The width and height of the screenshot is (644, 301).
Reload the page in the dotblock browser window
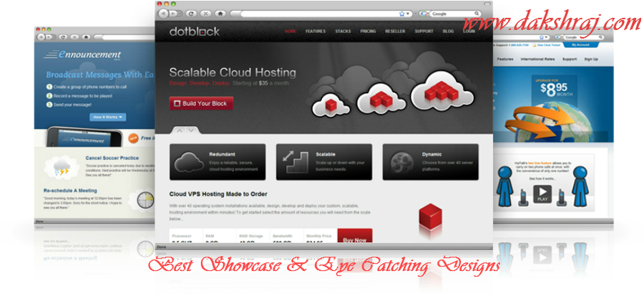coord(191,14)
